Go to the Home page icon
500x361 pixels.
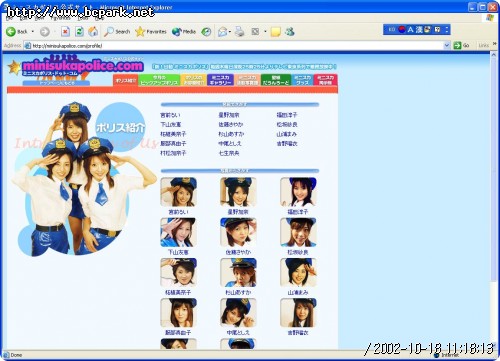pos(93,32)
